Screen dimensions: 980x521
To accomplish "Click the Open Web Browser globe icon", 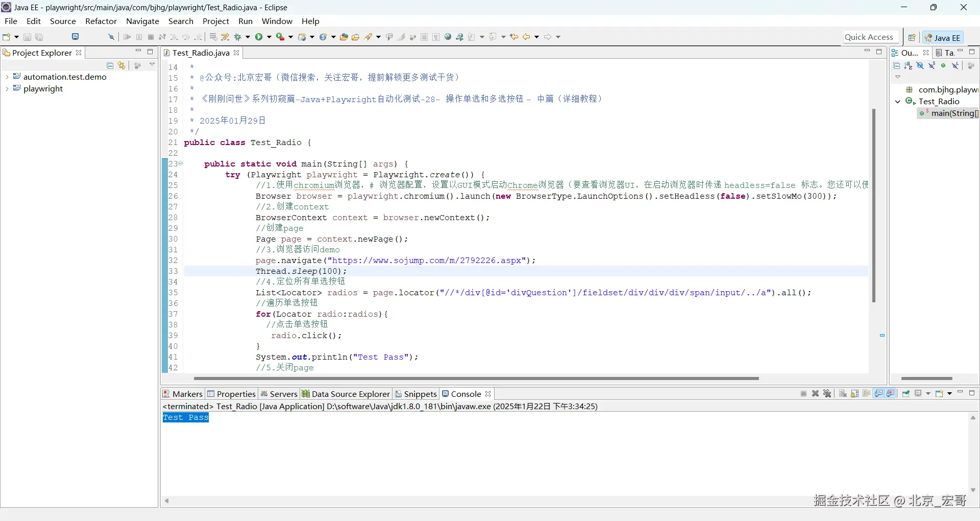I will click(448, 37).
